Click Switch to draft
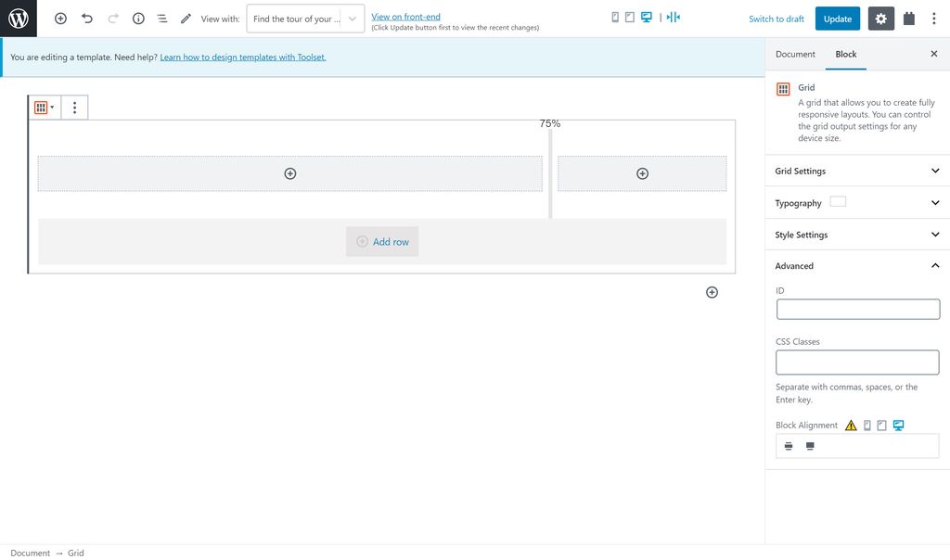Screen dimensions: 950x560 pos(777,19)
